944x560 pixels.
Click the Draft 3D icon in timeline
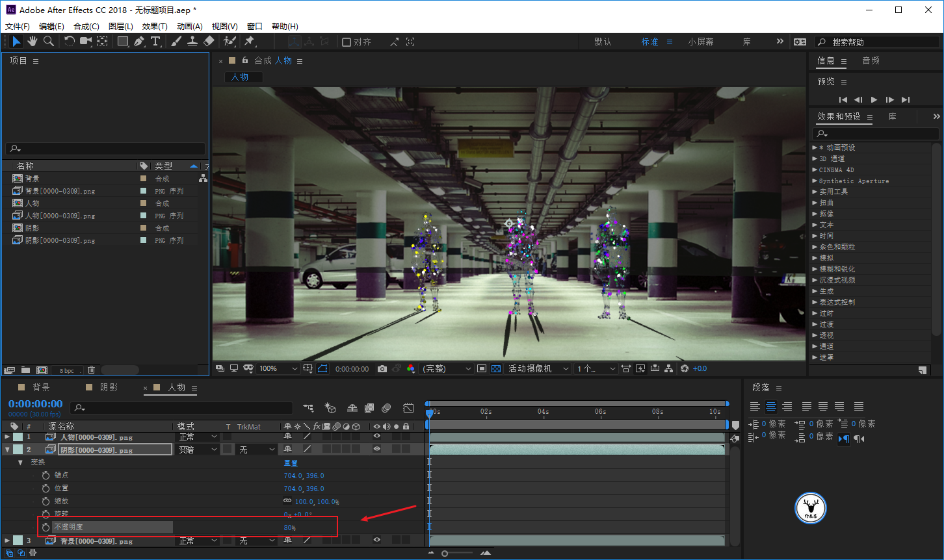(x=331, y=408)
